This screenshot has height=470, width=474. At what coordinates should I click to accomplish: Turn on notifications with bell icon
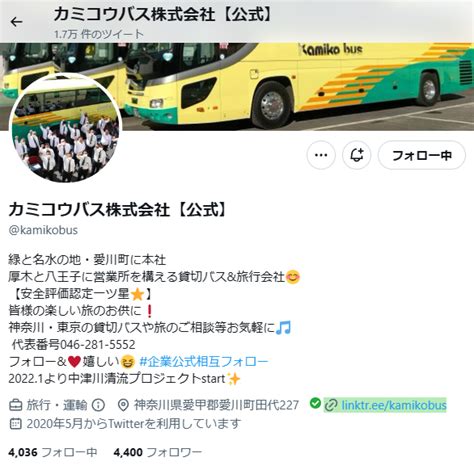coord(356,155)
